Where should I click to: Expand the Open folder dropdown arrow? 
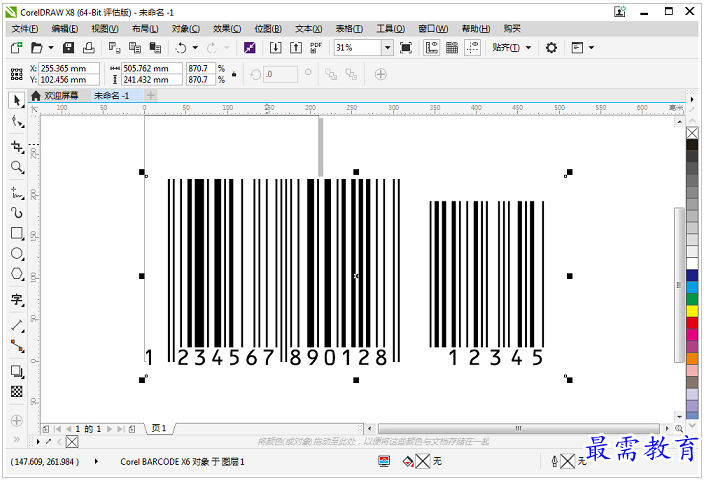(51, 47)
